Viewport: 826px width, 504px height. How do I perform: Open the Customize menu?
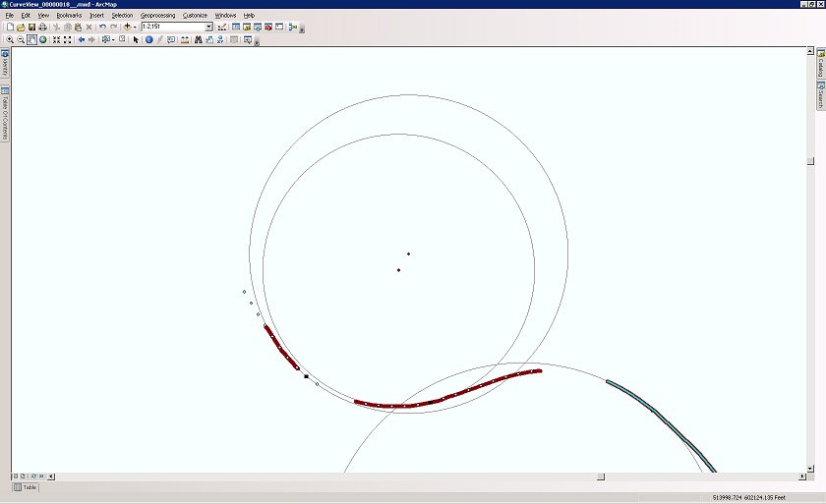tap(195, 16)
